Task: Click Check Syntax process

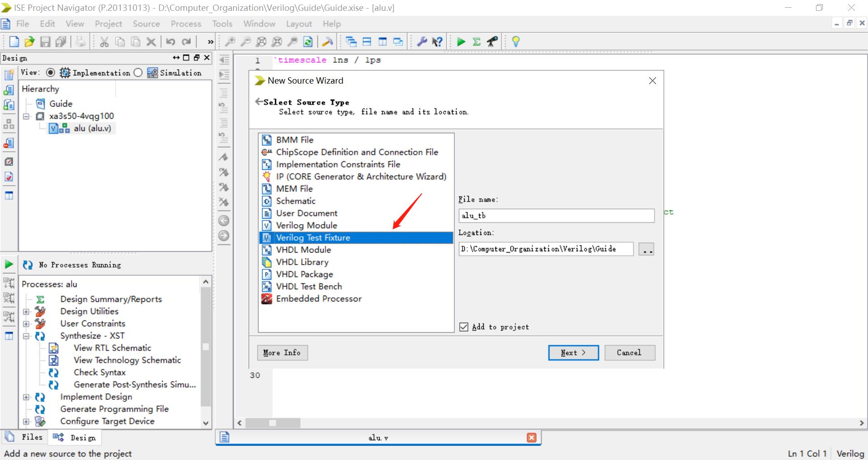Action: [x=99, y=372]
